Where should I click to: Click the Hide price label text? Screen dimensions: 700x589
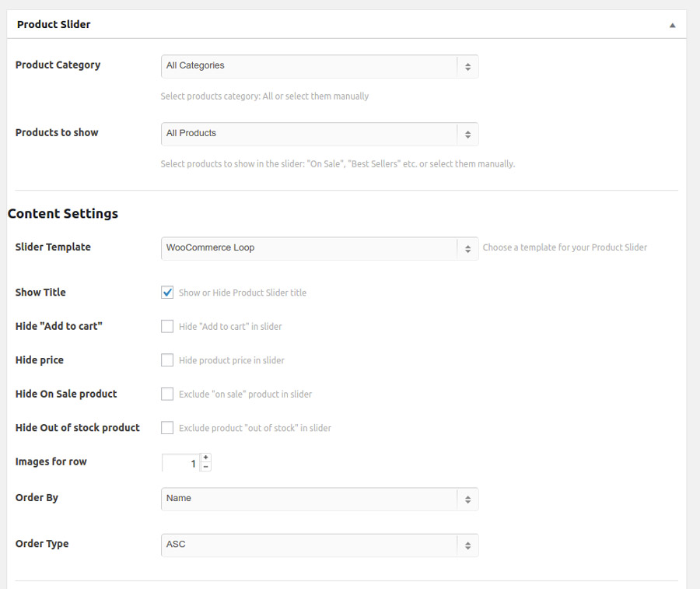[x=39, y=360]
